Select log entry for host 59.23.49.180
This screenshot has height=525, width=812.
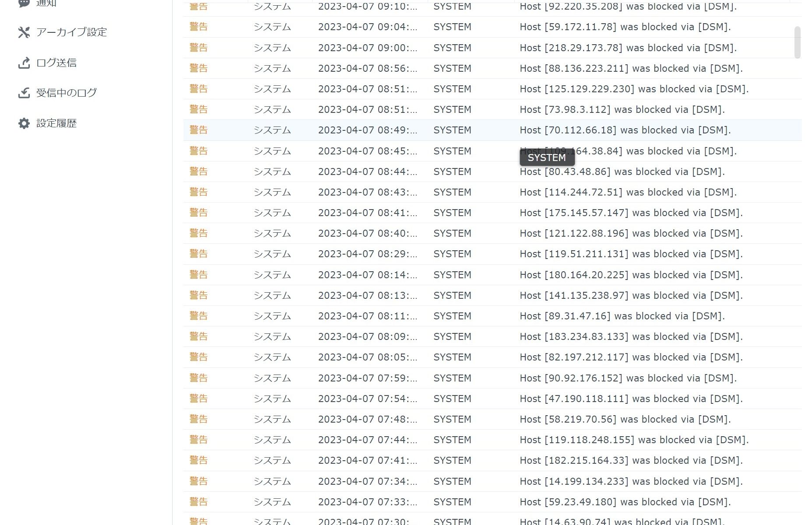pyautogui.click(x=625, y=502)
